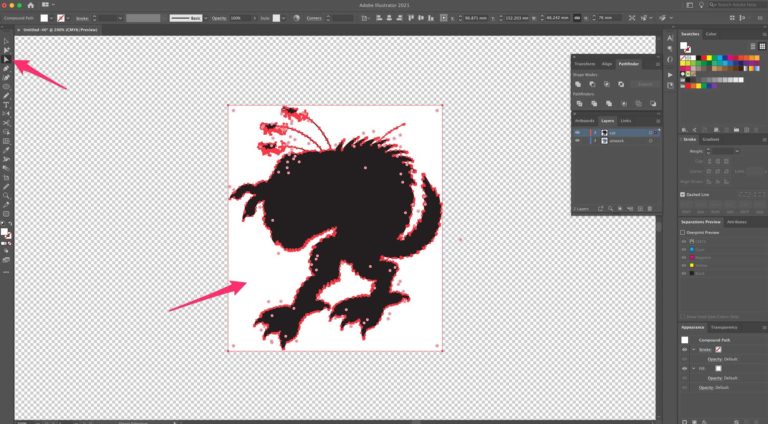Switch to the Artboards tab

click(x=584, y=120)
